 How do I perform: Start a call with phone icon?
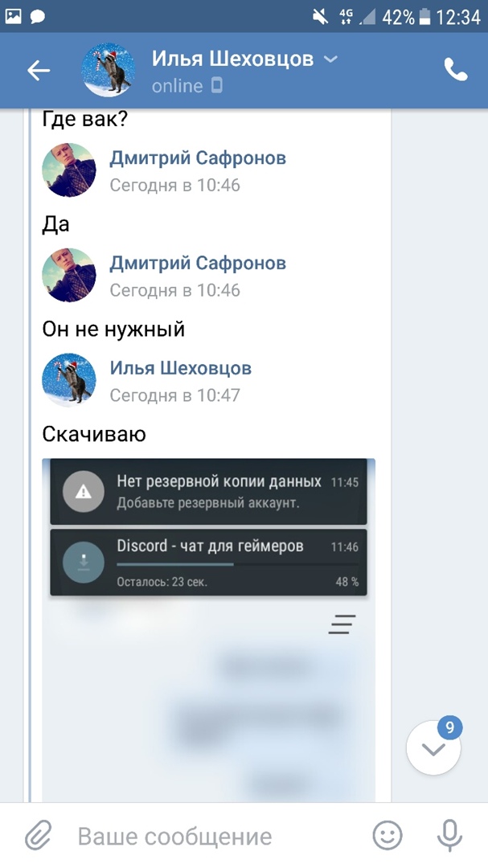pos(455,70)
